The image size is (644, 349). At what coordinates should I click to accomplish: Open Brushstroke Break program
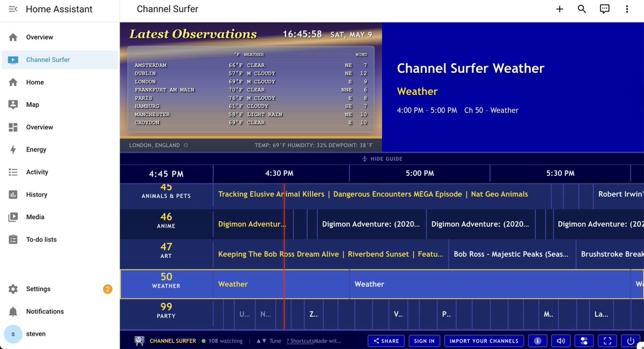pyautogui.click(x=610, y=254)
